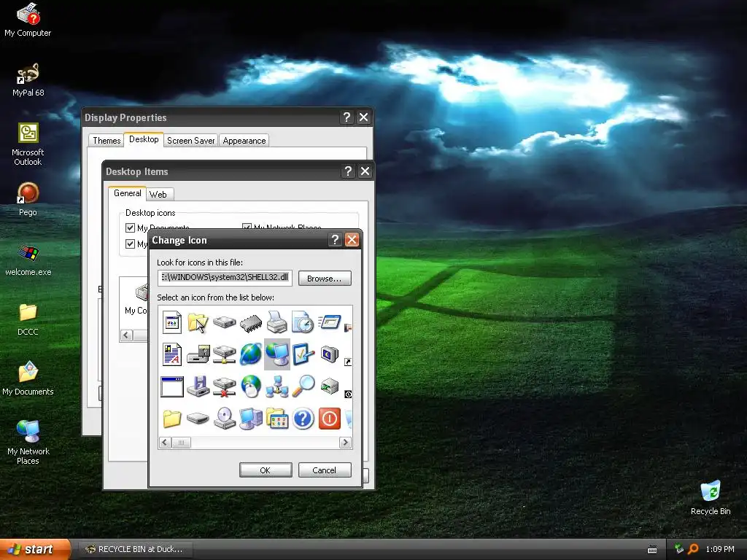The image size is (747, 560).
Task: Click the Pego desktop shortcut
Action: [28, 200]
